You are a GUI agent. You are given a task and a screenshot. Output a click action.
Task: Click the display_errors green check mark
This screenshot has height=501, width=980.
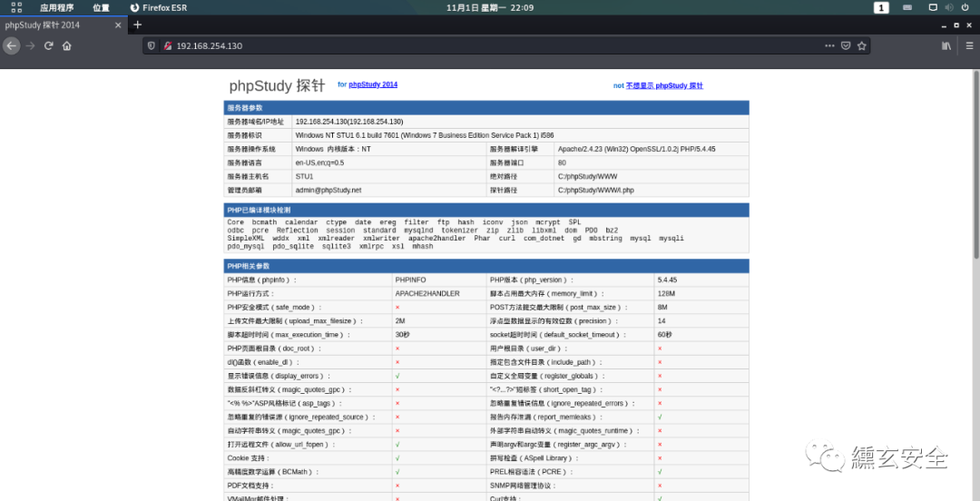pos(397,376)
